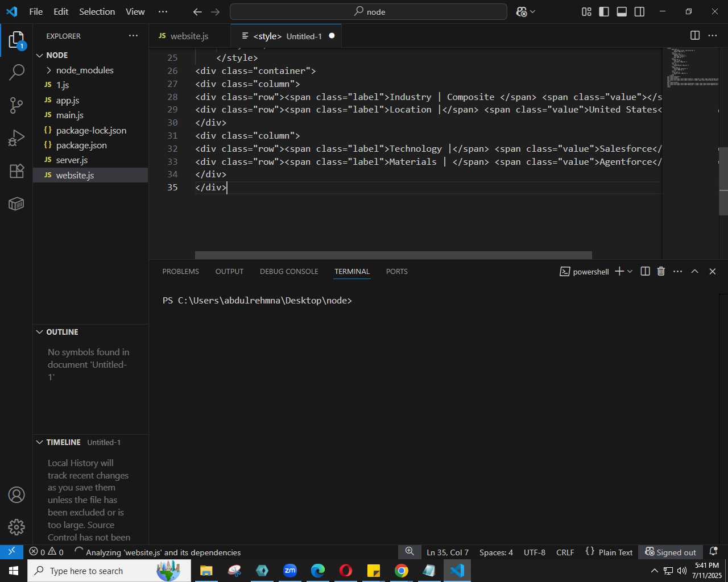Open the Customize Layout icon

[x=586, y=12]
